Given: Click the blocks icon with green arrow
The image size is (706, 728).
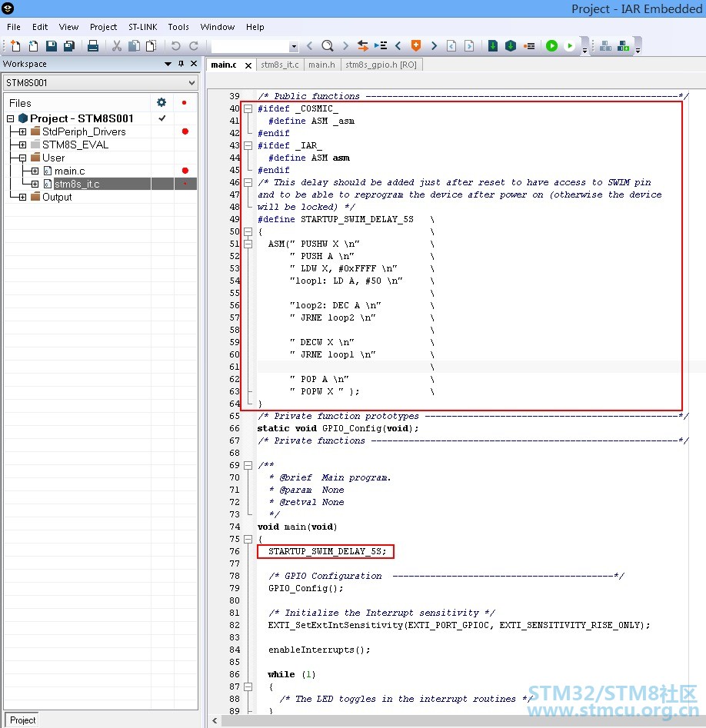Looking at the screenshot, I should 623,45.
